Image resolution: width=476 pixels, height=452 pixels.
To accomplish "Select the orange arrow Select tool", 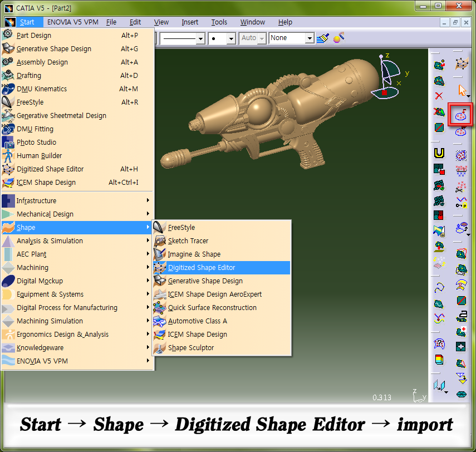I will pos(461,90).
